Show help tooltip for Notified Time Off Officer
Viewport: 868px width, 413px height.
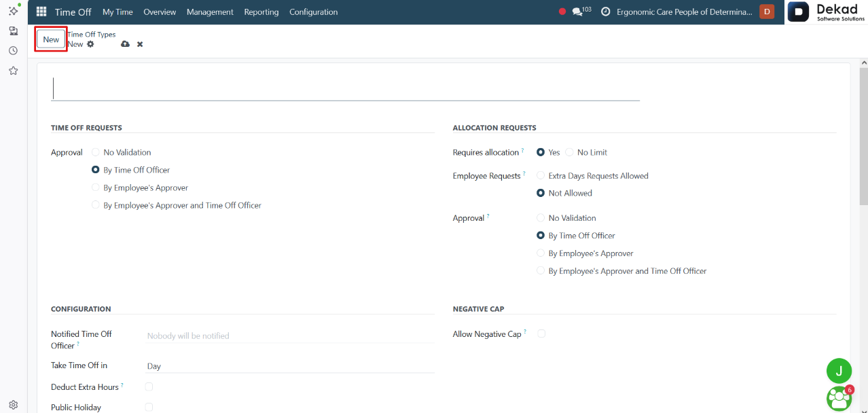pos(78,344)
